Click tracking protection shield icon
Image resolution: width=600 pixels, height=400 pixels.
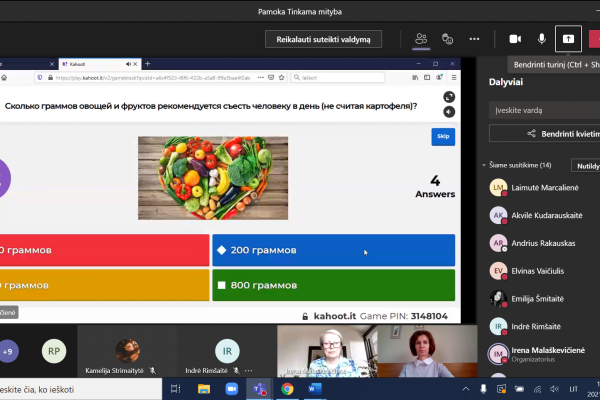pyautogui.click(x=40, y=78)
